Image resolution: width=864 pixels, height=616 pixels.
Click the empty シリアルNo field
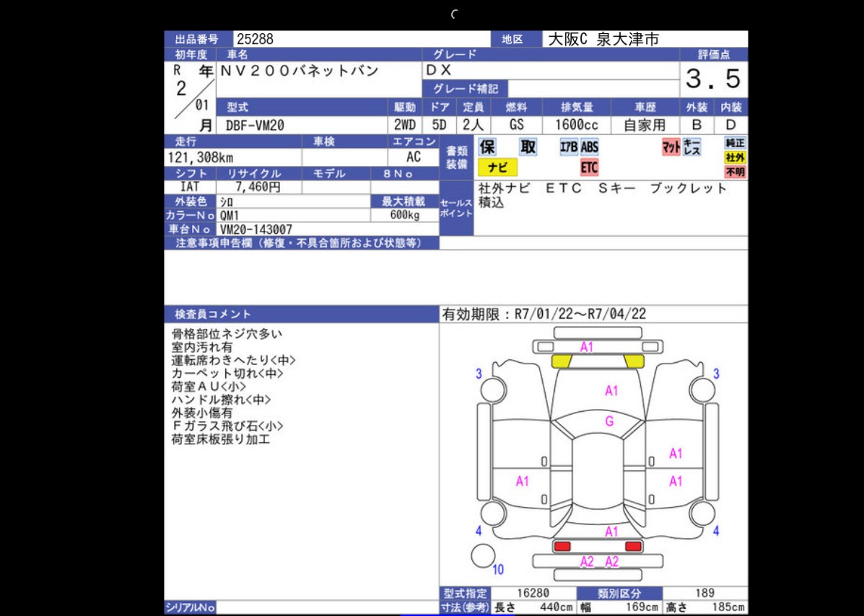[327, 608]
